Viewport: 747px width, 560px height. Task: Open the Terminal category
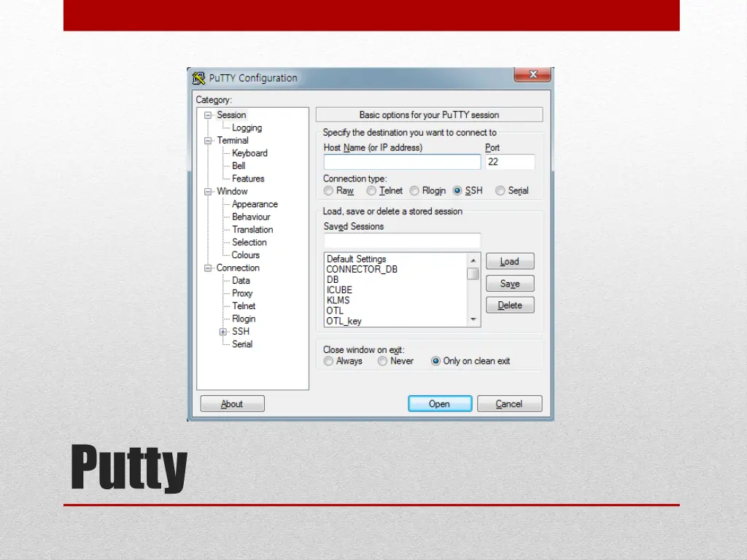point(233,141)
